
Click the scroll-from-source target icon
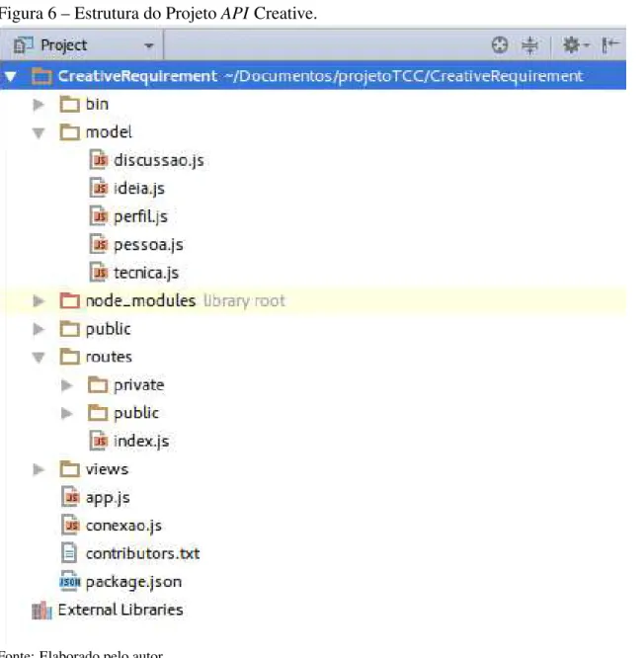click(x=499, y=44)
